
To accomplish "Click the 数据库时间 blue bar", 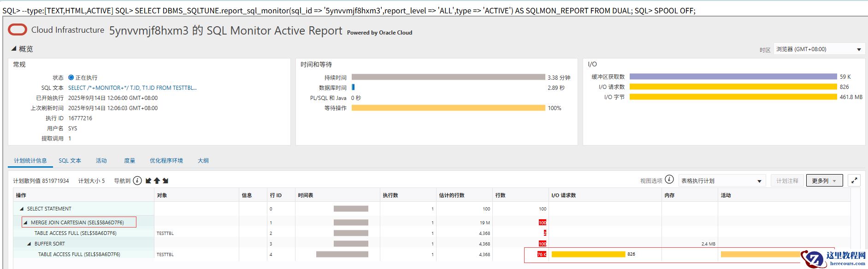I will click(353, 87).
